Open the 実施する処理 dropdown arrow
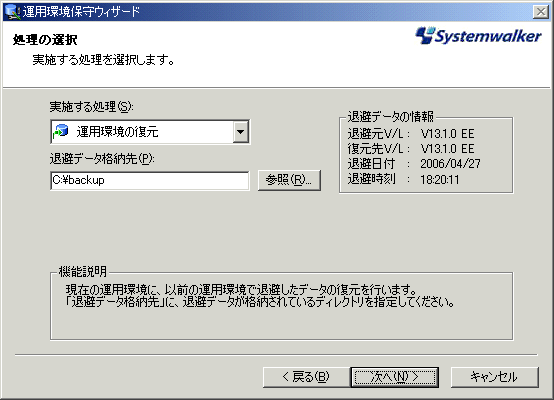Viewport: 554px width, 400px height. 241,132
